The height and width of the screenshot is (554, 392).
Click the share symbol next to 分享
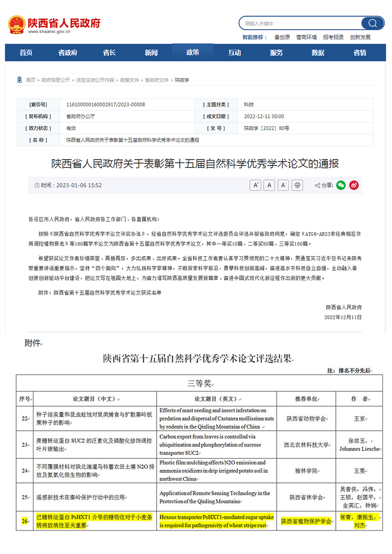[x=317, y=186]
